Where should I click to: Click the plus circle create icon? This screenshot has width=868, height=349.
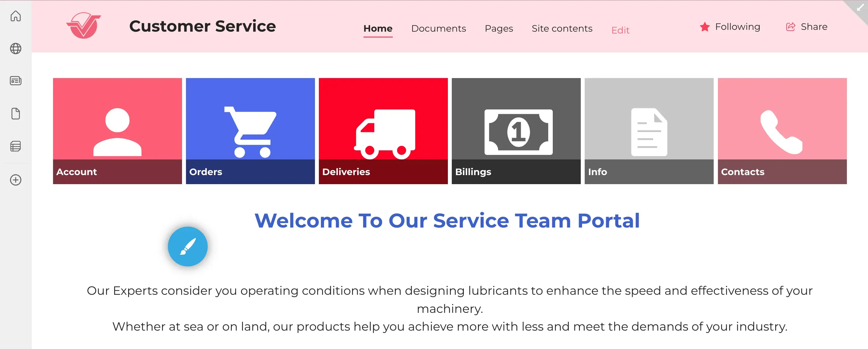[x=15, y=180]
